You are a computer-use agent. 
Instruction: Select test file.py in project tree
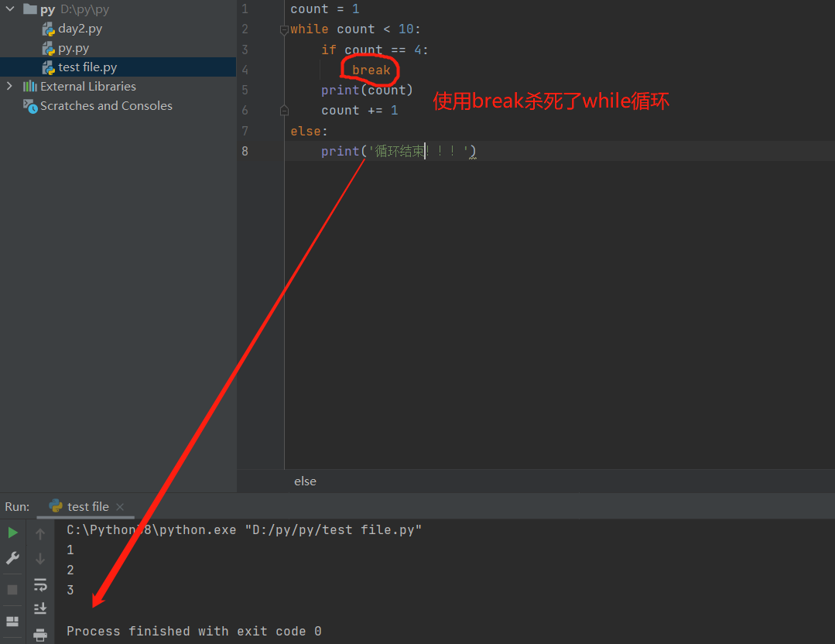tap(87, 67)
